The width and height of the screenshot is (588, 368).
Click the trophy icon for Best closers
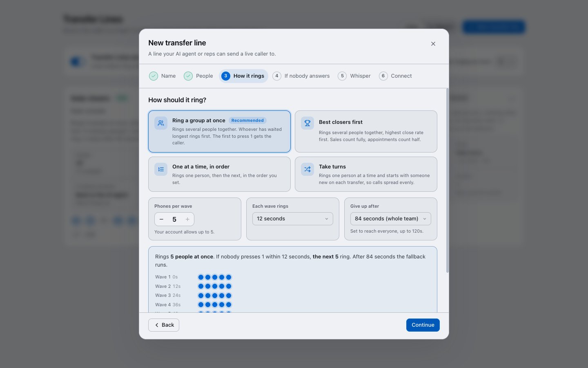coord(307,123)
